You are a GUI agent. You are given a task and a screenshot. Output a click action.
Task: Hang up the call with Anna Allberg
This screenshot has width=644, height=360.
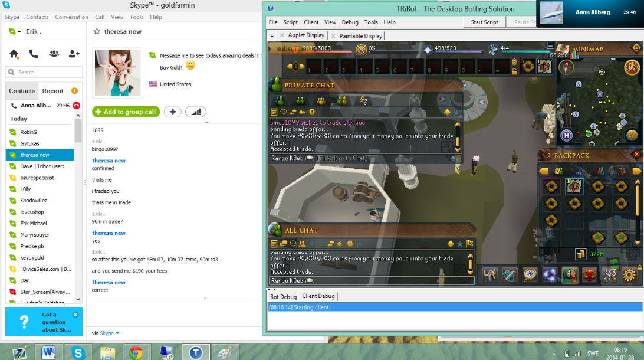pyautogui.click(x=77, y=106)
